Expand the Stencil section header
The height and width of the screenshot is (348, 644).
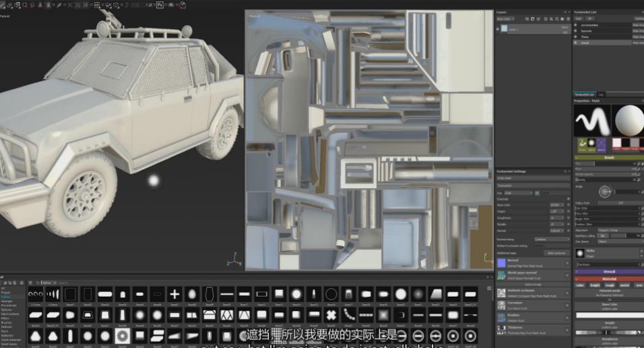point(609,272)
